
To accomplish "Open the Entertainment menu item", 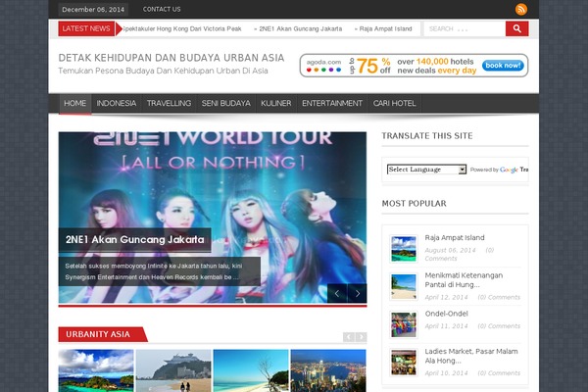I will tap(332, 104).
